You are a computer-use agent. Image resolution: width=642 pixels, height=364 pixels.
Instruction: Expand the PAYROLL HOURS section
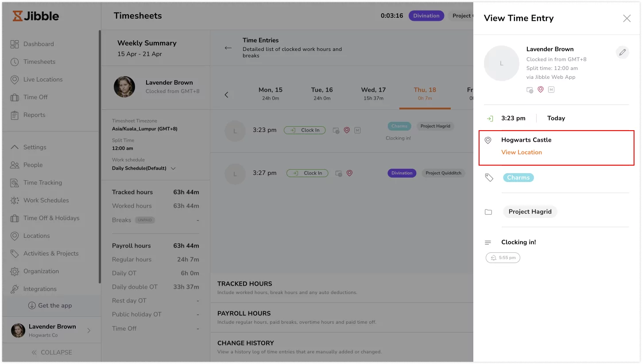tap(342, 318)
